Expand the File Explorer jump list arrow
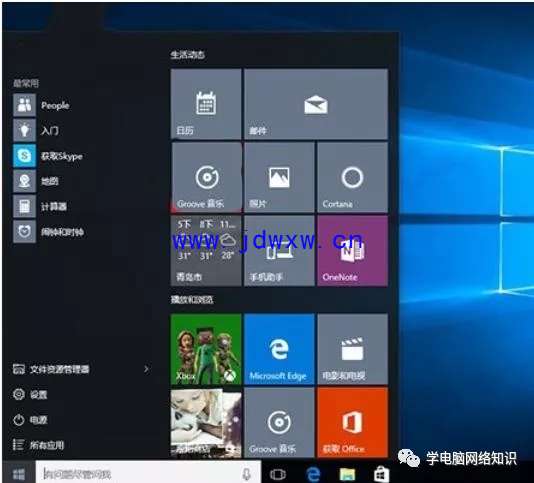 (146, 369)
